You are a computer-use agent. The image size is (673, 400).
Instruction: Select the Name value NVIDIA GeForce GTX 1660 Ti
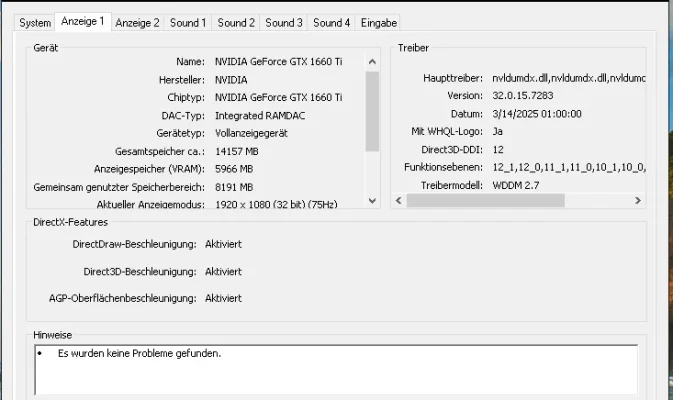(279, 62)
